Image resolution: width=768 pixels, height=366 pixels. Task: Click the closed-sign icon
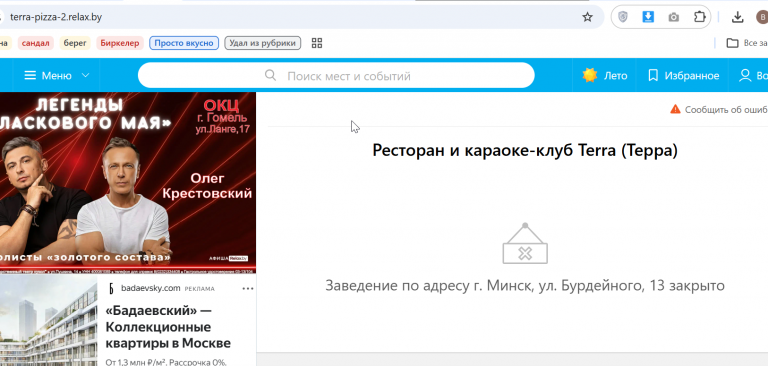pyautogui.click(x=525, y=244)
